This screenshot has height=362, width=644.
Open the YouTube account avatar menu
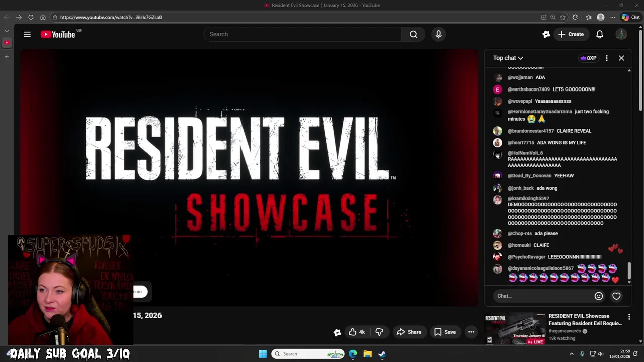621,34
